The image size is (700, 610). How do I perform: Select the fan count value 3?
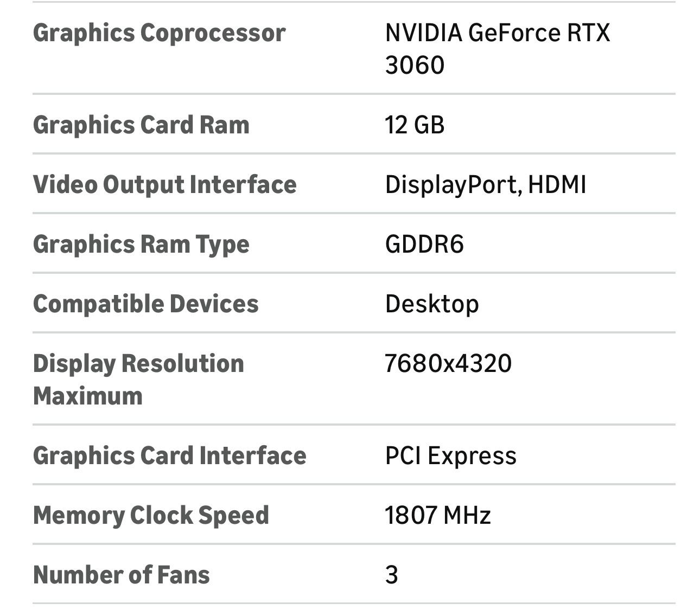pos(392,575)
